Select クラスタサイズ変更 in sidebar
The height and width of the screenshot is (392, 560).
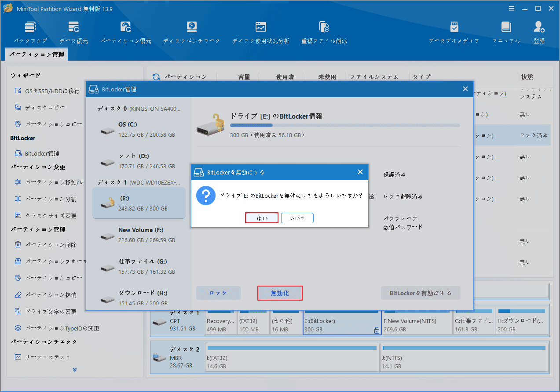coord(46,216)
